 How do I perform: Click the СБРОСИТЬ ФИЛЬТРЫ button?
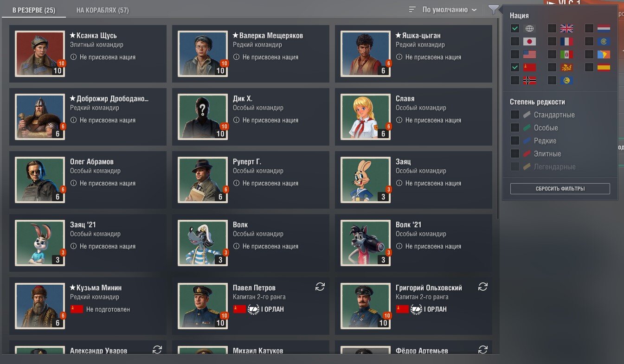tap(560, 189)
